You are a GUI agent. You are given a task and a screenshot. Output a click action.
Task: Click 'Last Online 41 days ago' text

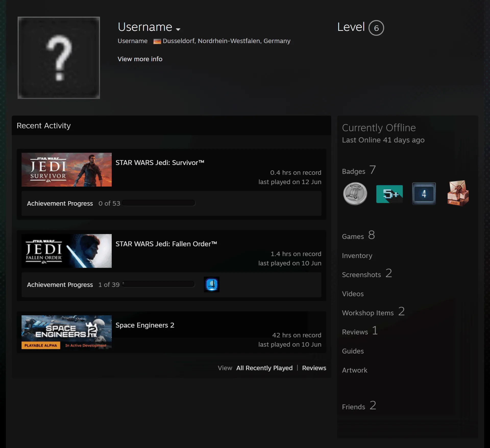383,140
